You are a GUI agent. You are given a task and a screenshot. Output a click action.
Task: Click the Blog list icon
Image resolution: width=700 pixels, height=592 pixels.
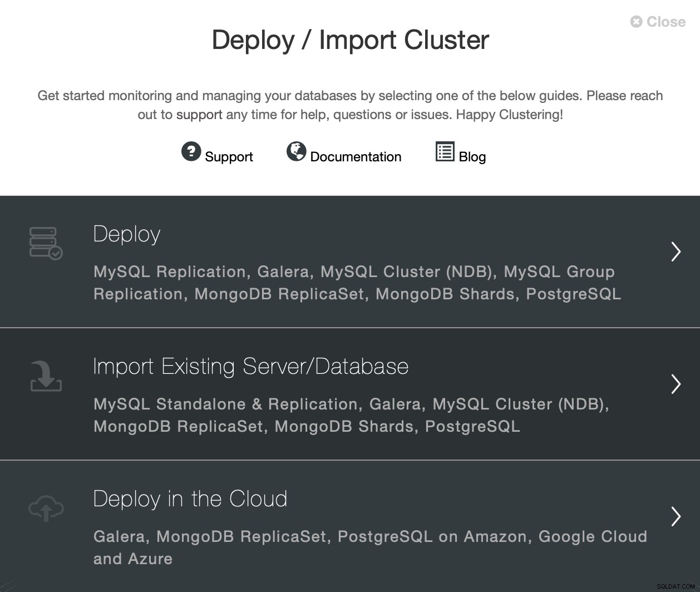(x=445, y=151)
